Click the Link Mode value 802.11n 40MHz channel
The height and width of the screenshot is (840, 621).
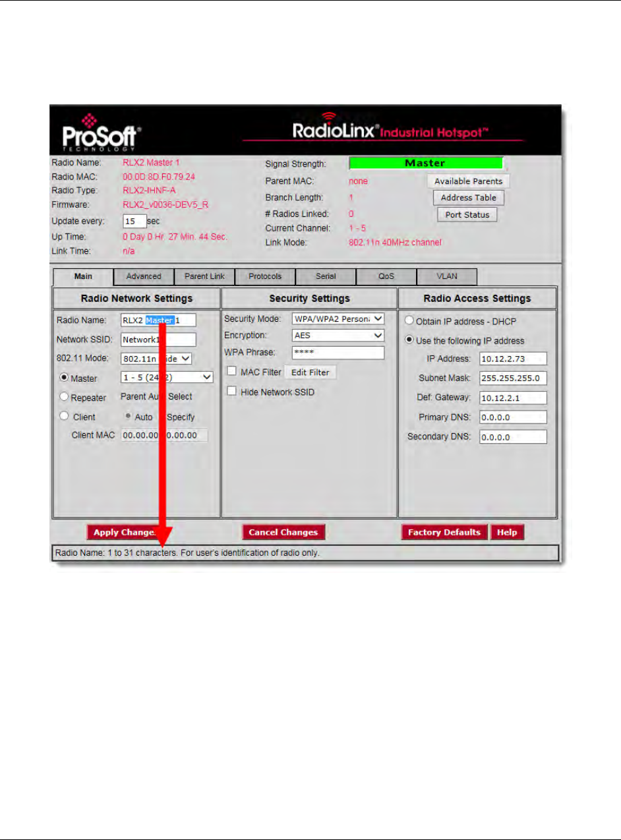pyautogui.click(x=395, y=243)
